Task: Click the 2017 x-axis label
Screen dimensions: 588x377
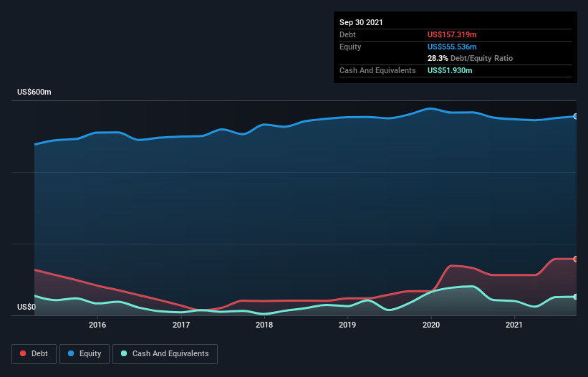Action: [180, 325]
